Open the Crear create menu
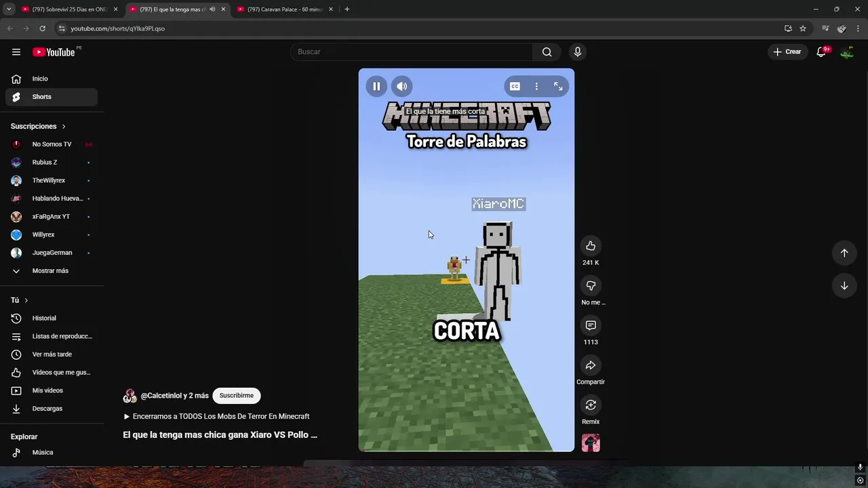Screen dimensions: 868x488 [x=787, y=52]
